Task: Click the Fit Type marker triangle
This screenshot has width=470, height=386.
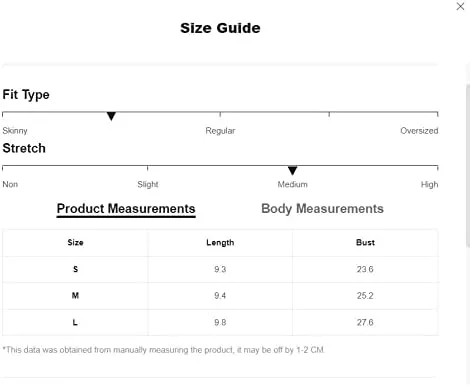Action: [x=111, y=116]
